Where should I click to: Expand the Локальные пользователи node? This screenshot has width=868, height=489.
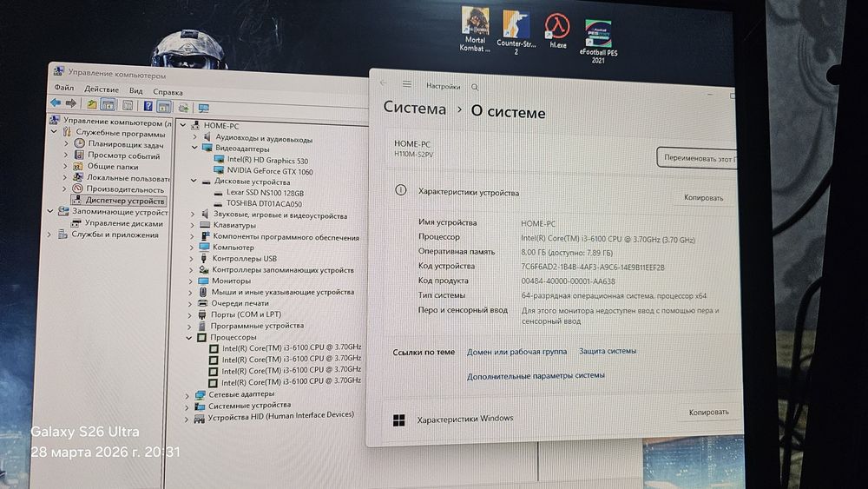pos(65,177)
